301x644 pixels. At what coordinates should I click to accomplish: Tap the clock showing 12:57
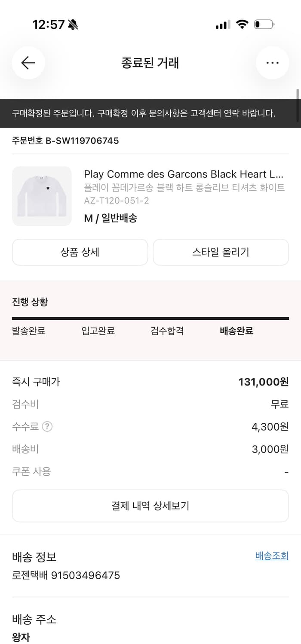(49, 24)
